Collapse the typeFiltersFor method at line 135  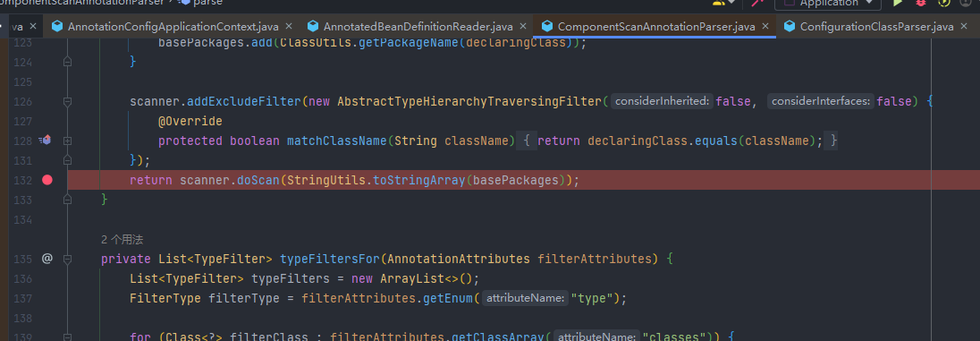pos(67,259)
